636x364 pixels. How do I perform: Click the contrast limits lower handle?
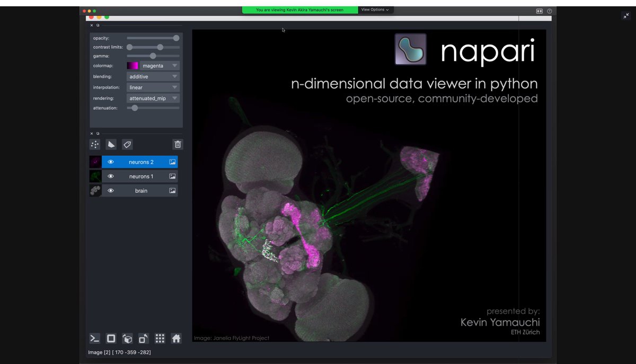coord(129,47)
